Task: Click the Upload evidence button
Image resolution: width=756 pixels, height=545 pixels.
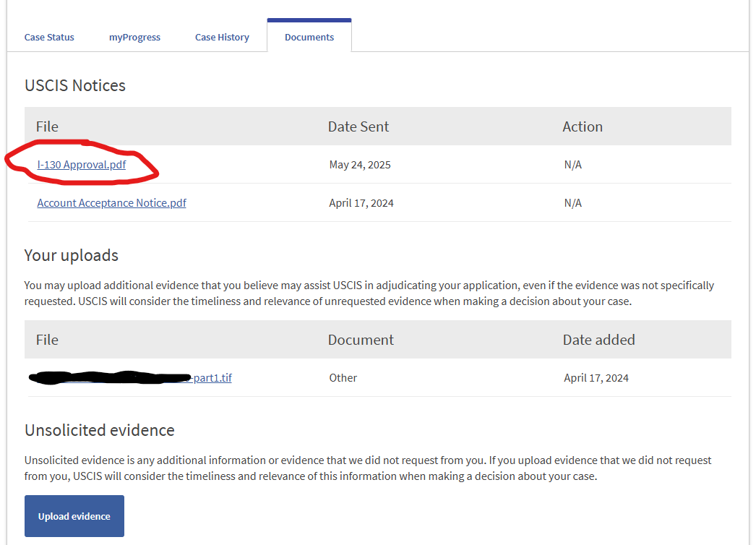Action: (74, 516)
